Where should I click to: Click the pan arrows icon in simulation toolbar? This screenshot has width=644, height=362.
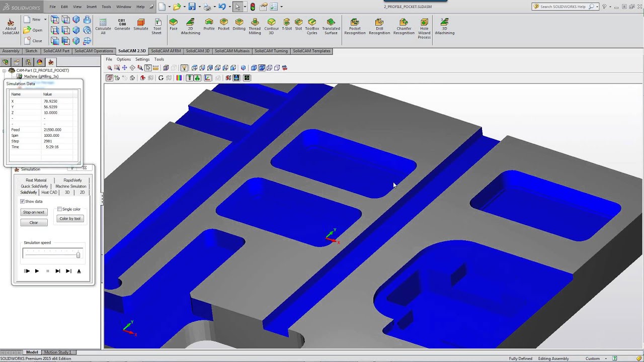[125, 68]
